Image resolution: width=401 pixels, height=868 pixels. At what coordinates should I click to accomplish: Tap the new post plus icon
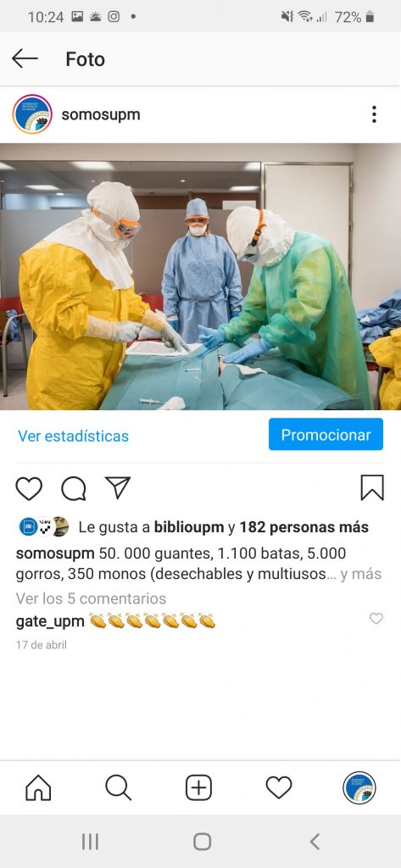pos(199,787)
